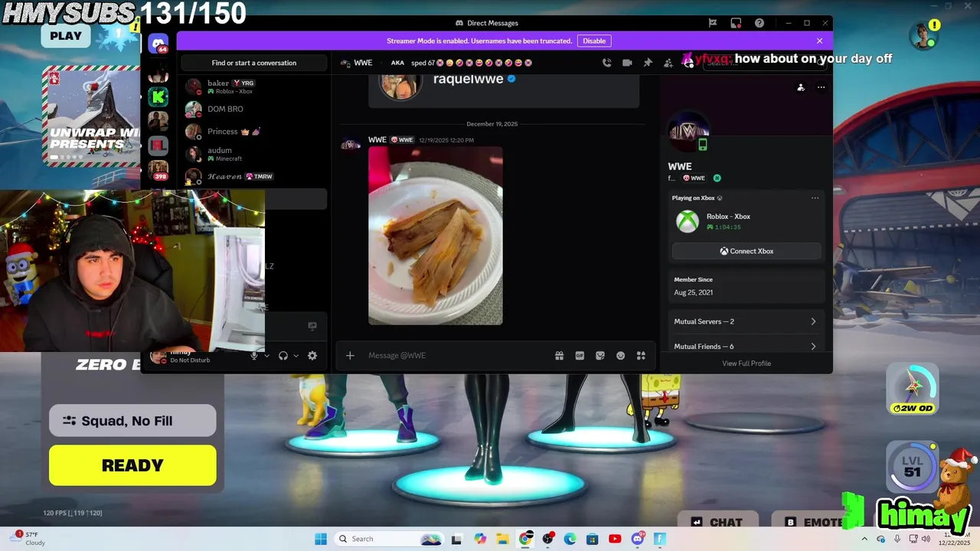Open Discord home direct messages icon
This screenshot has height=551, width=980.
pyautogui.click(x=158, y=44)
